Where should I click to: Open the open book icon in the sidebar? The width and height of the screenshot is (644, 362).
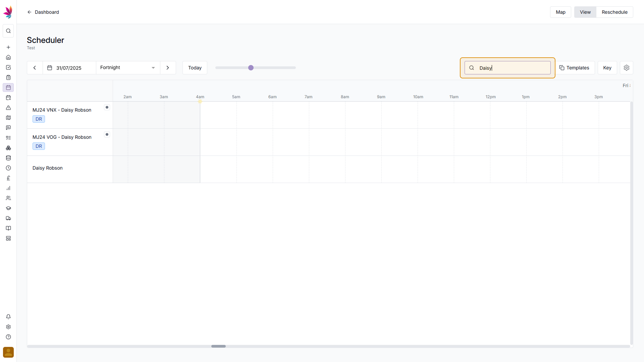point(8,228)
